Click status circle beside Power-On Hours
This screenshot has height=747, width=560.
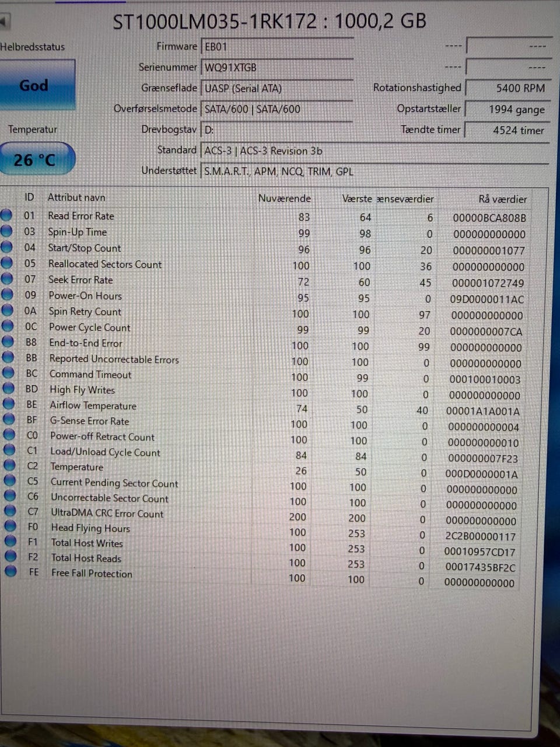pyautogui.click(x=7, y=295)
